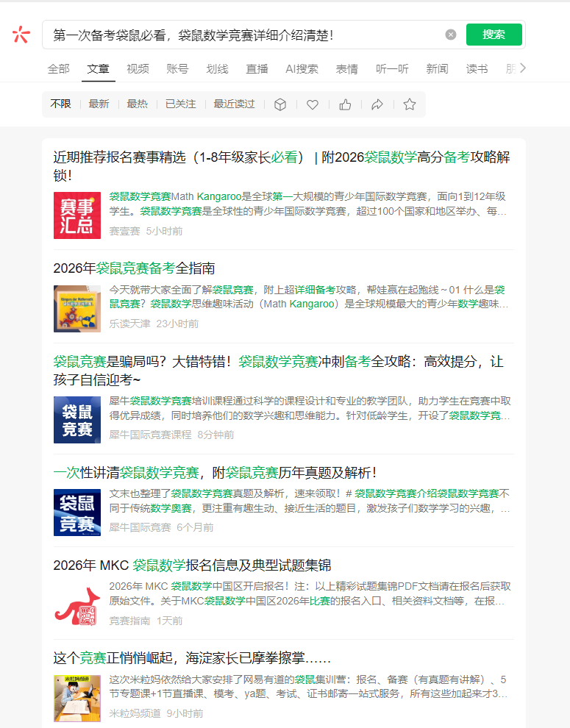
Task: Click snippet starting 文末也整理了袋鼠数学竞赛真题
Action: click(x=310, y=501)
